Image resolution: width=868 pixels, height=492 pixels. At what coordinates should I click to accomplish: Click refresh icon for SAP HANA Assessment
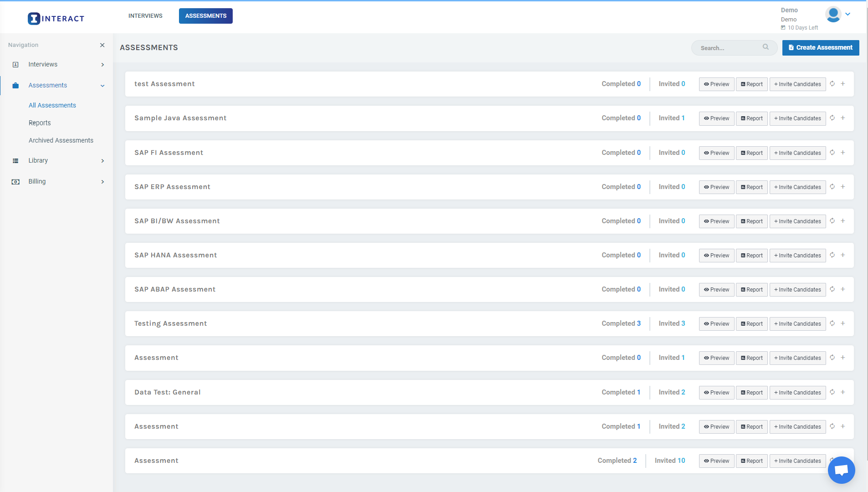[832, 255]
